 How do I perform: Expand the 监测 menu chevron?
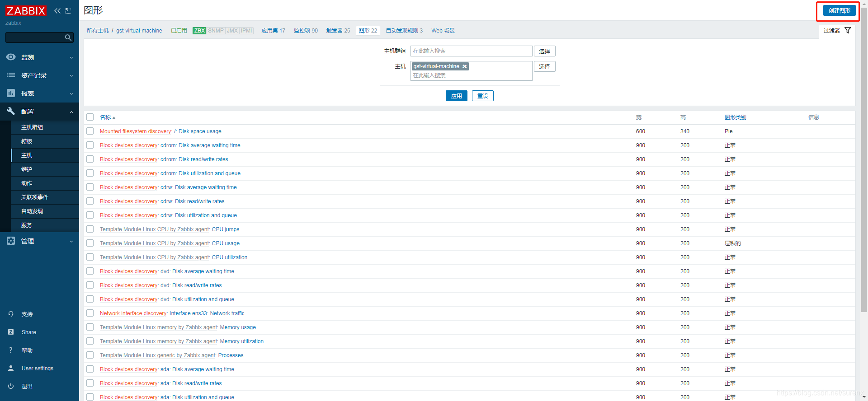point(71,58)
